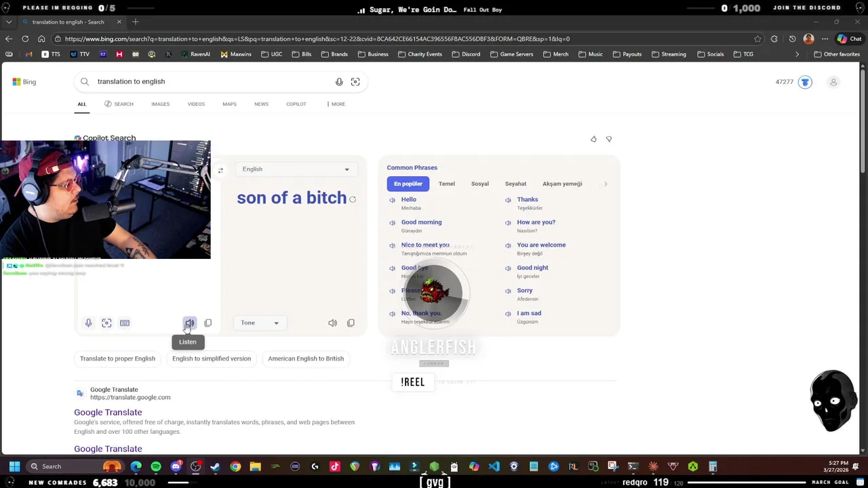Open the Google Translate result link

108,412
